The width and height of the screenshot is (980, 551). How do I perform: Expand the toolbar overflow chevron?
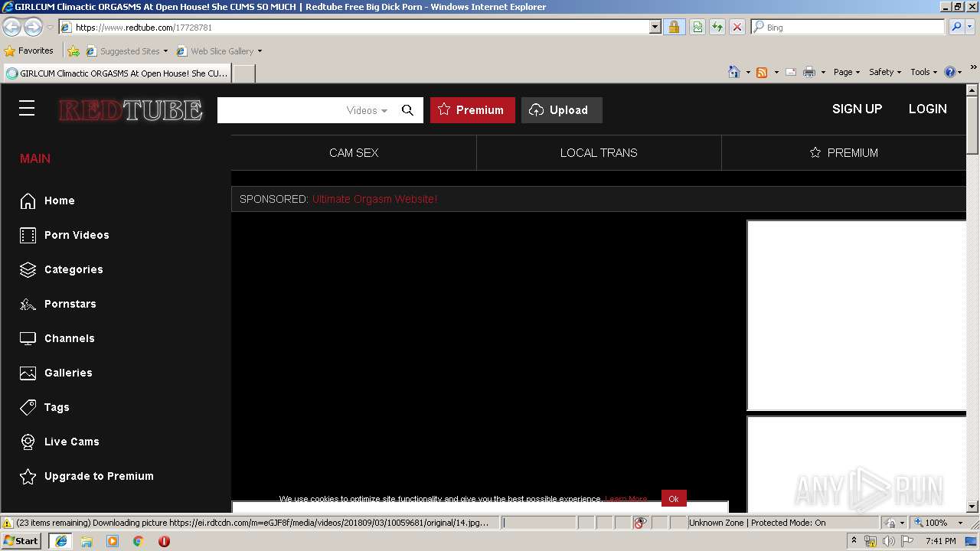(973, 67)
